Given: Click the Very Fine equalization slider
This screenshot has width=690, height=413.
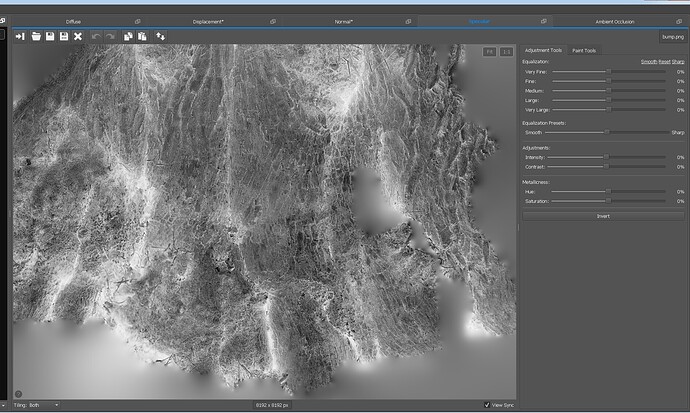Looking at the screenshot, I should click(609, 71).
